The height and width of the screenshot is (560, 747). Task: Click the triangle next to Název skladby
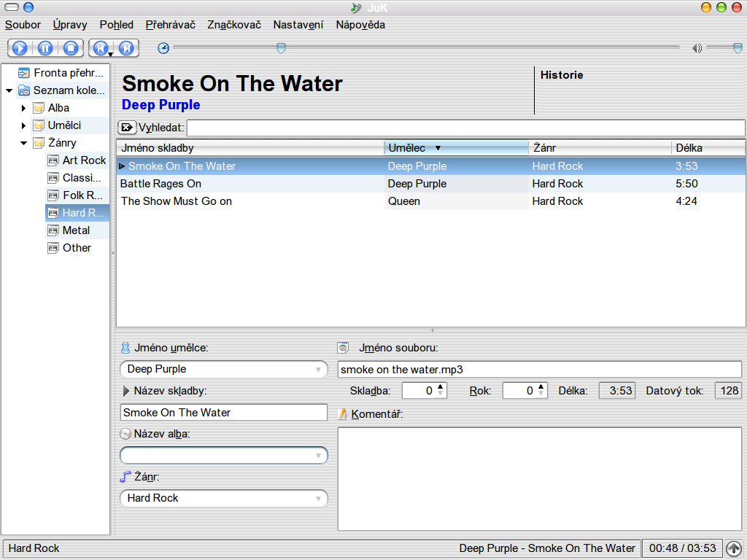click(x=125, y=391)
